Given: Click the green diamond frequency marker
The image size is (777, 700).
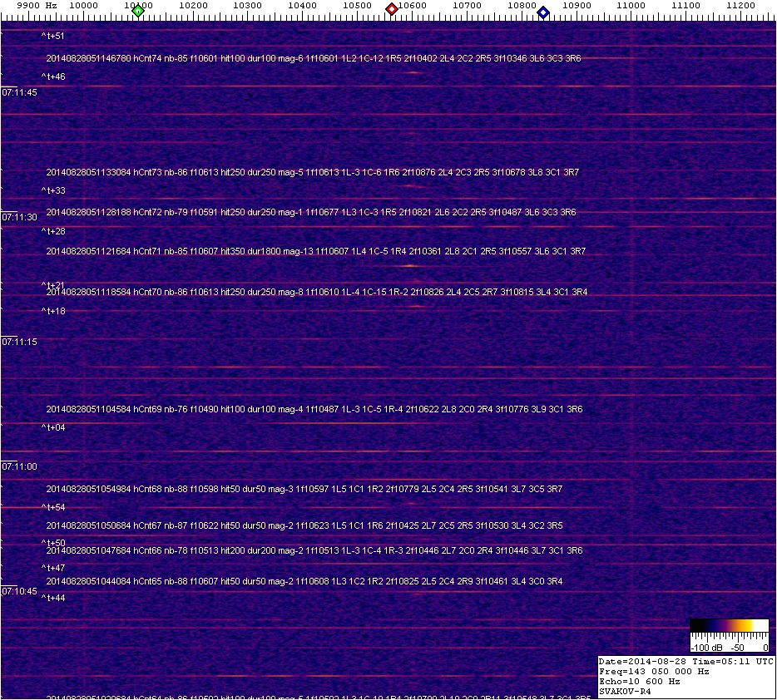Looking at the screenshot, I should pos(138,11).
